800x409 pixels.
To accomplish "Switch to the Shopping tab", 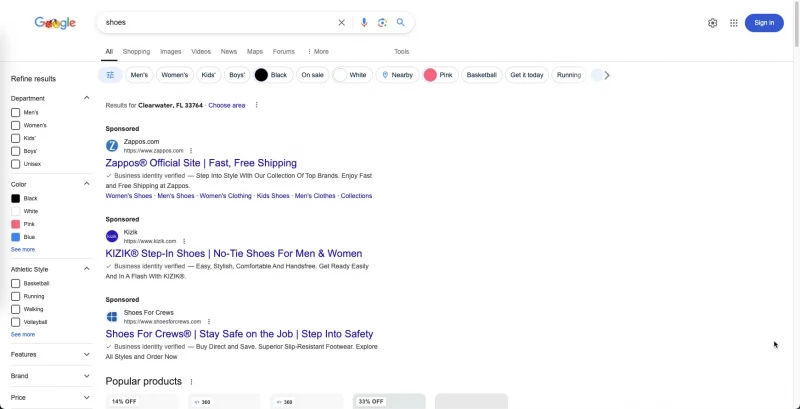I will (x=136, y=52).
